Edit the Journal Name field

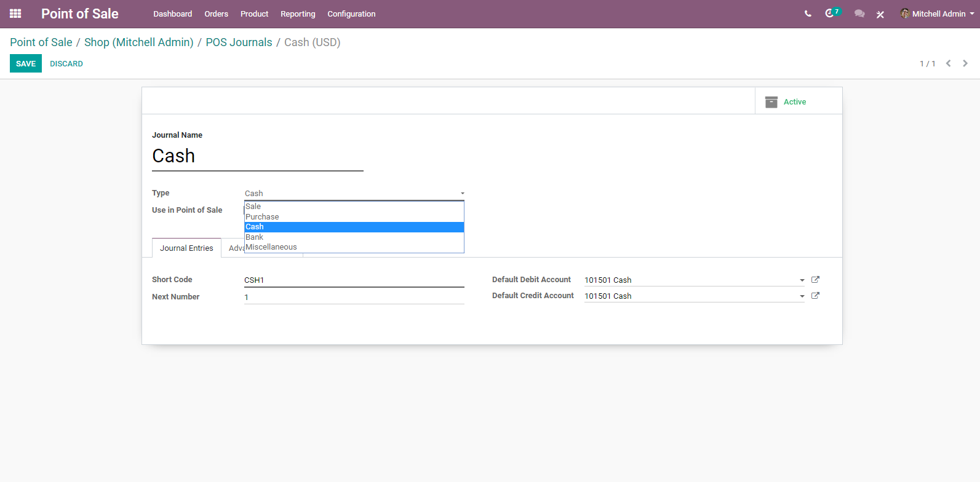coord(258,156)
